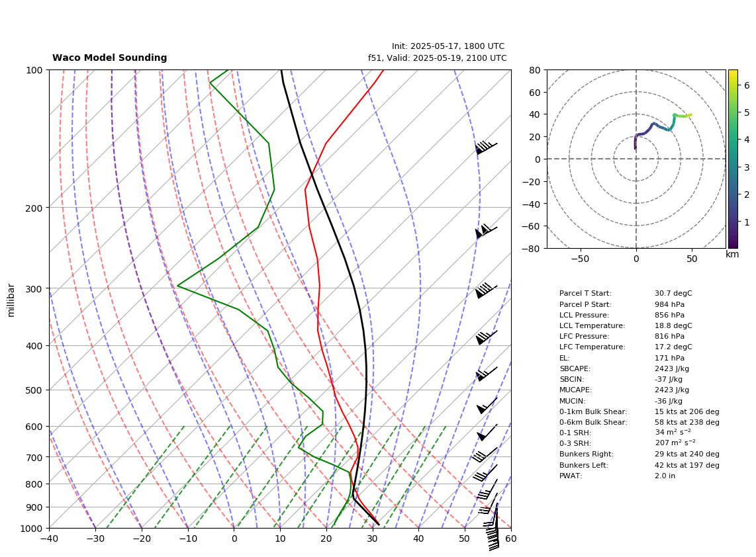Image resolution: width=756 pixels, height=557 pixels.
Task: Click the "18.8 degC" value
Action: tap(673, 325)
